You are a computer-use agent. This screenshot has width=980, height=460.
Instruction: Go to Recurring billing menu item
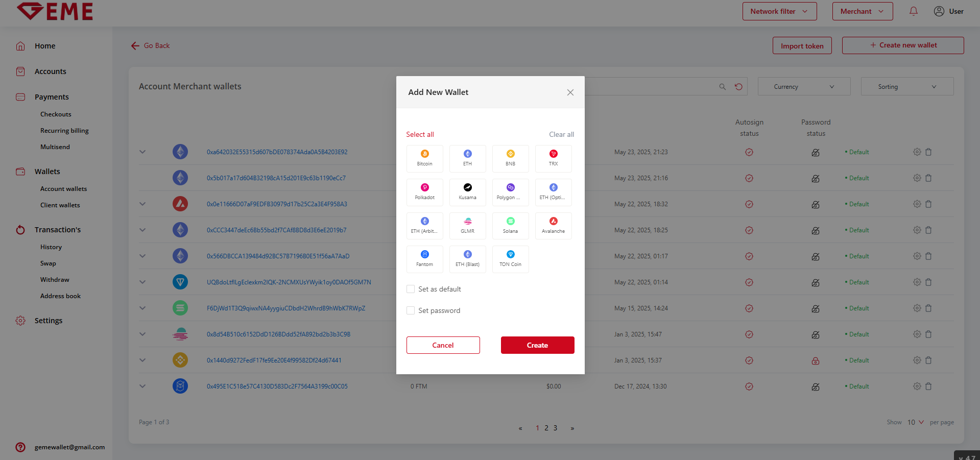pyautogui.click(x=64, y=131)
